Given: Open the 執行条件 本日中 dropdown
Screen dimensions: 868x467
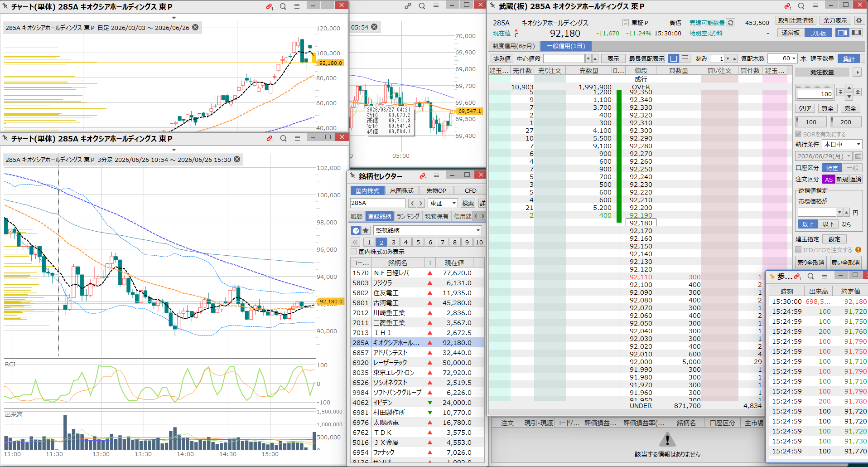Looking at the screenshot, I should 842,144.
